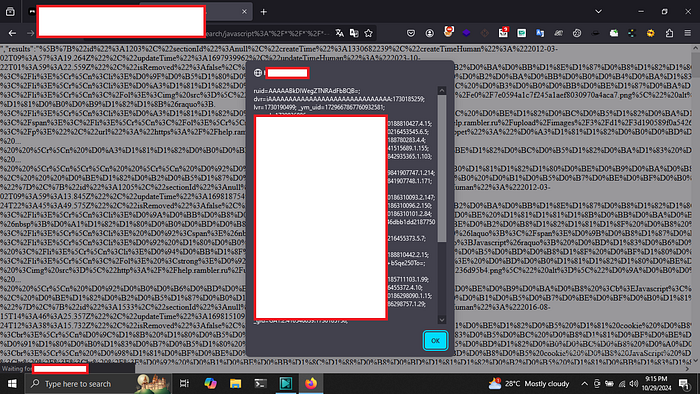Click the taskbar search box

tap(98, 384)
